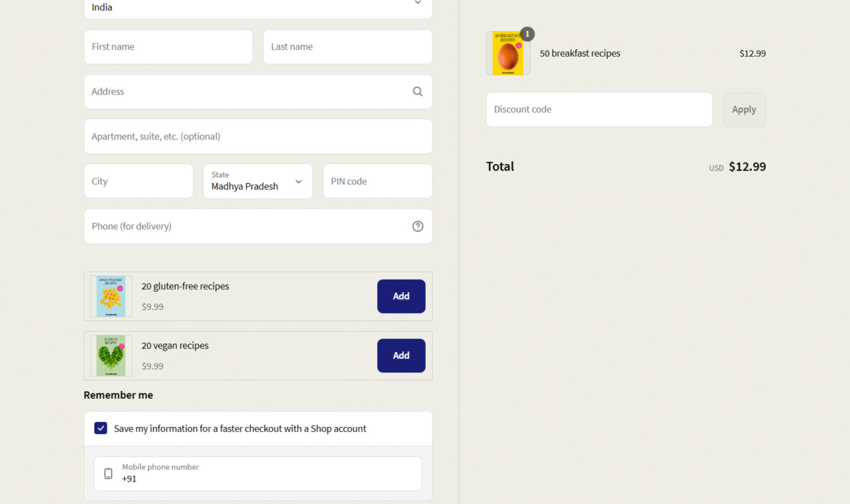
Task: Click the 20 gluten-free recipes cover image
Action: 111,296
